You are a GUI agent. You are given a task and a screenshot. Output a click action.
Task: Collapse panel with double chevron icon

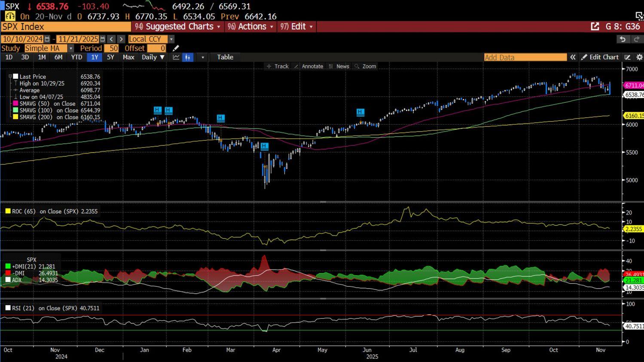573,57
